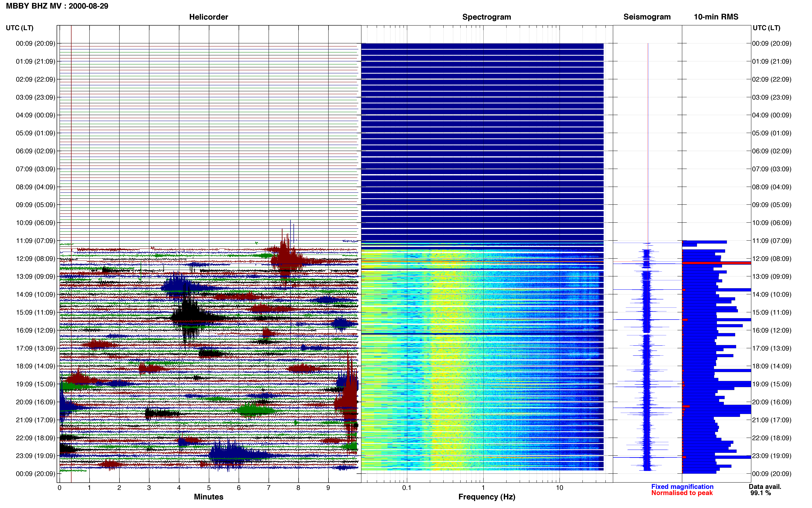Click the Minutes axis tick label '2'
The height and width of the screenshot is (508, 812).
pos(119,488)
